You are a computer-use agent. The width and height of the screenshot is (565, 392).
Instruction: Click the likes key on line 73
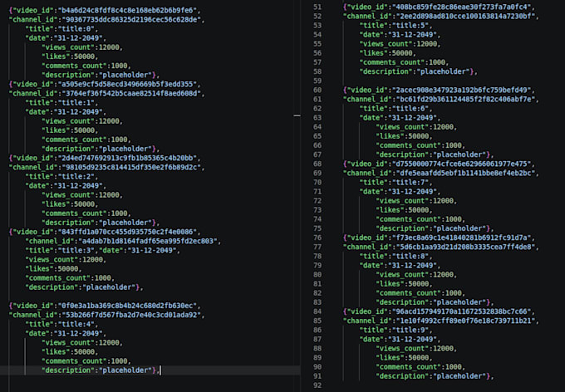[390, 210]
